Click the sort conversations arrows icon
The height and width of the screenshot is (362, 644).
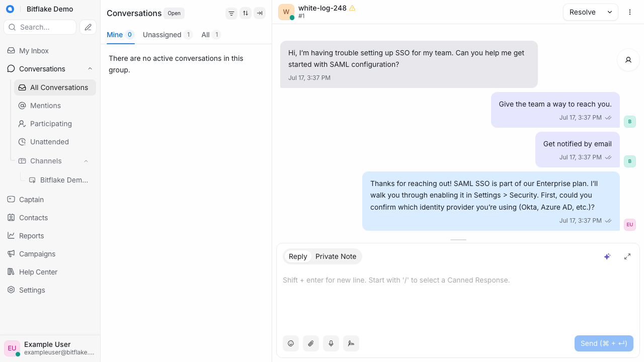pos(246,14)
